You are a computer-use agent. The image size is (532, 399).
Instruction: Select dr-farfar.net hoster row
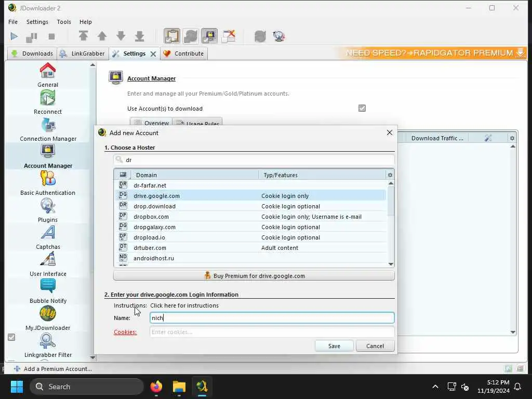pos(250,185)
